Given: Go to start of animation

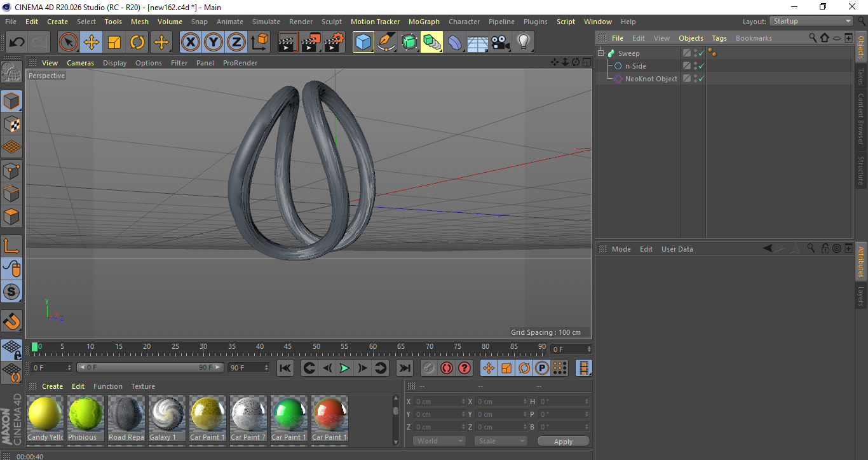Looking at the screenshot, I should click(285, 368).
